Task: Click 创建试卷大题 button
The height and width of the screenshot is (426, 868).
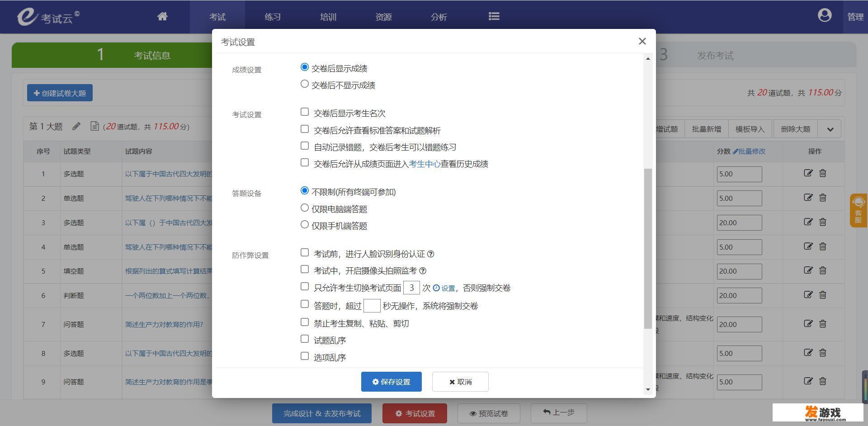Action: pos(60,93)
